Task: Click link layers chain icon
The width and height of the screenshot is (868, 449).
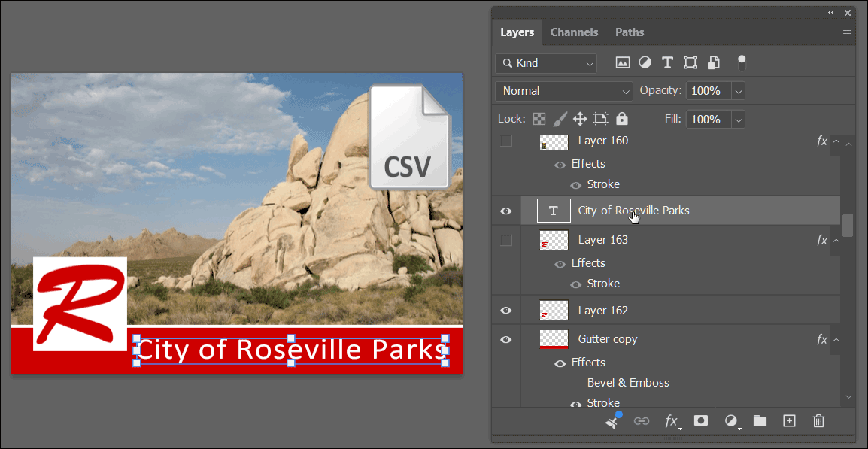Action: click(642, 421)
